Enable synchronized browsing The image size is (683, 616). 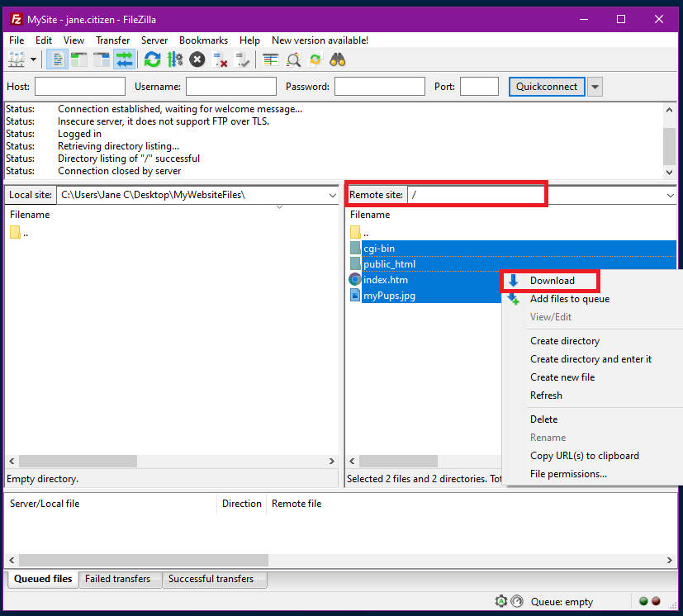[316, 59]
